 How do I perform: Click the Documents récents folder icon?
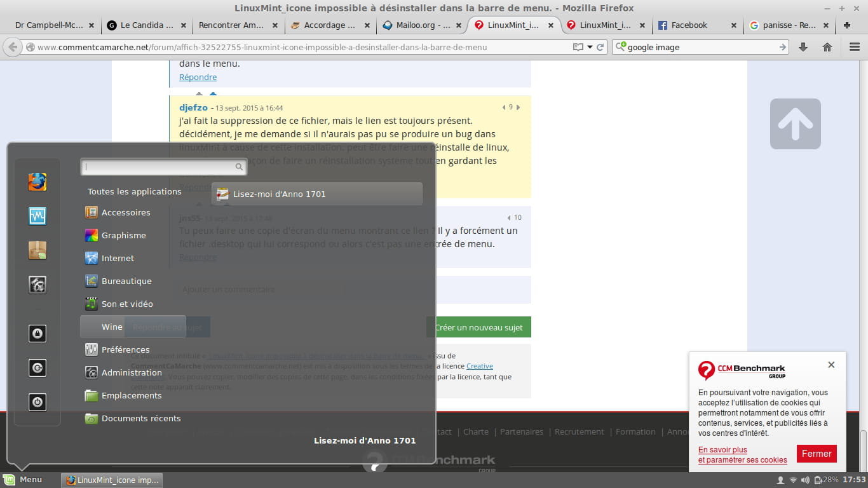pyautogui.click(x=92, y=418)
